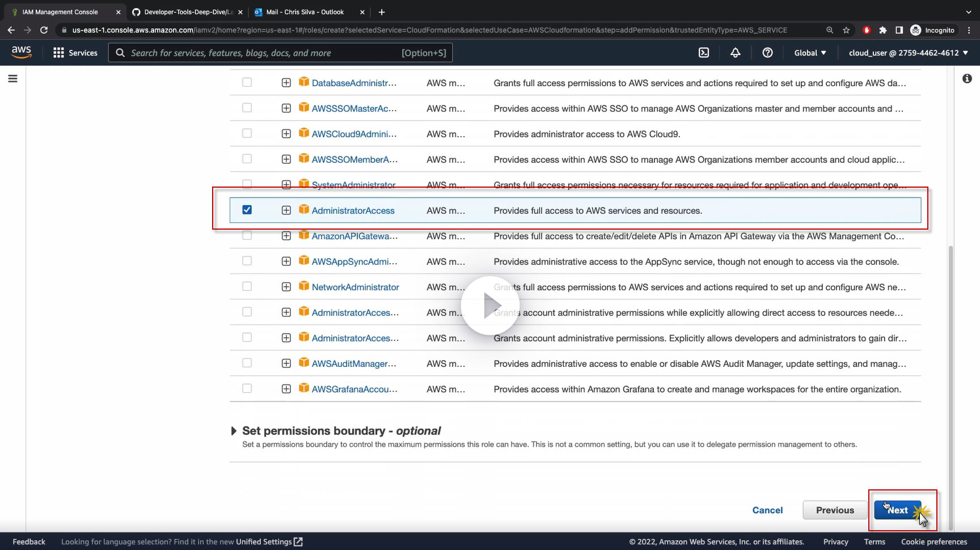Open the AdministratorAccess policy link
This screenshot has height=550, width=980.
click(x=353, y=210)
